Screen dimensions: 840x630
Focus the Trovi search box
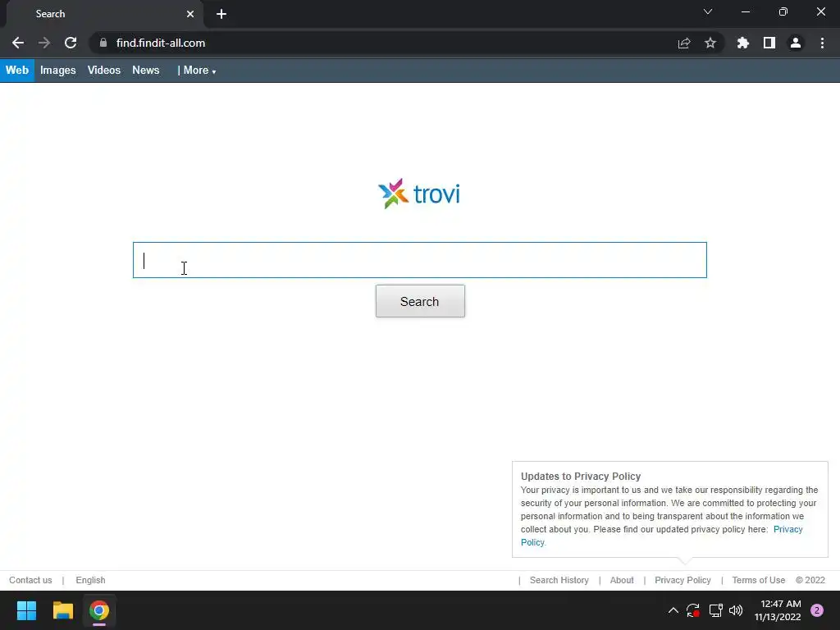point(420,260)
